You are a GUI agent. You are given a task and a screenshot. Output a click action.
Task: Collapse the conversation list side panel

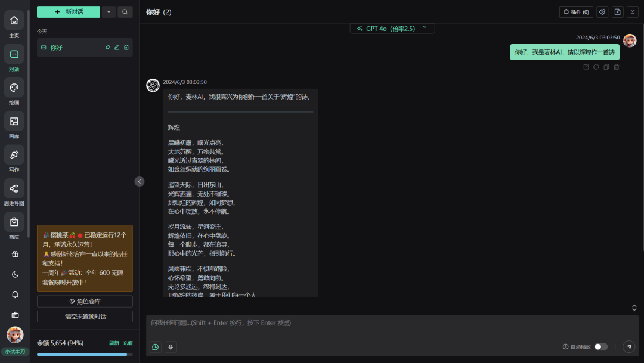tap(140, 182)
